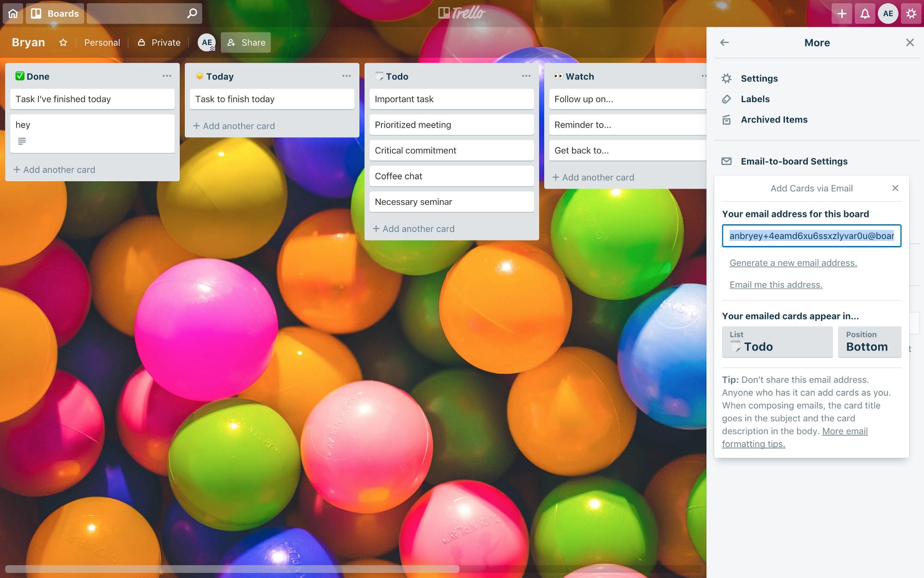The image size is (924, 578).
Task: Open the Reminder to... card
Action: pyautogui.click(x=628, y=125)
